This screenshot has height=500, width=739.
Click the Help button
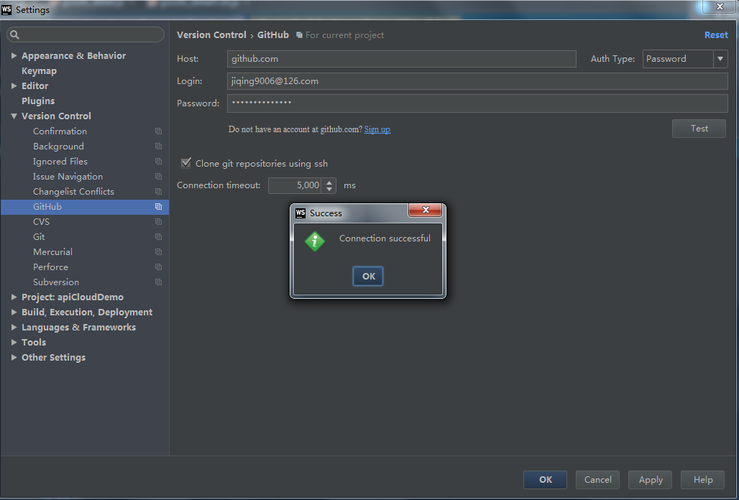click(x=703, y=480)
